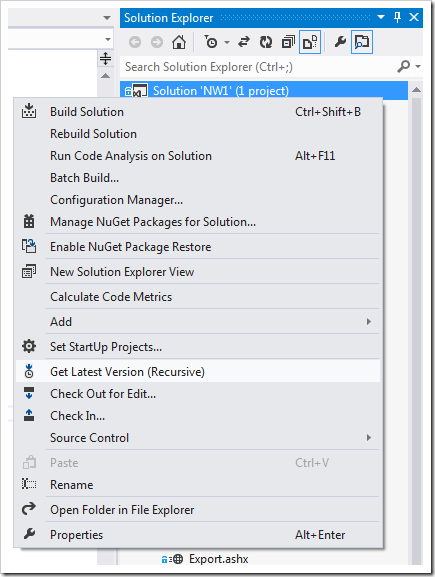Click the Properties wrench toolbar icon
Screen dimensions: 435x577
(x=340, y=42)
